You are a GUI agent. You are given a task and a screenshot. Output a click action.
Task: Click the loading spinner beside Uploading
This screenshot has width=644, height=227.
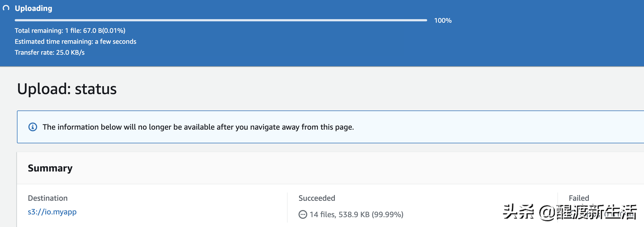[6, 8]
